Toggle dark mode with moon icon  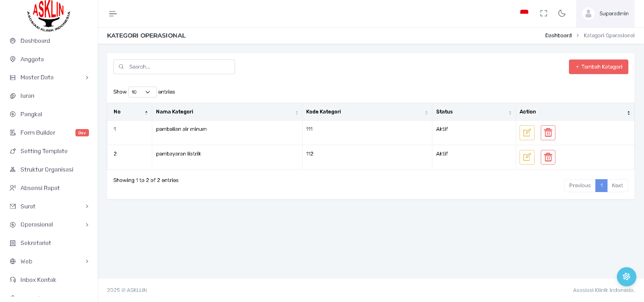562,13
